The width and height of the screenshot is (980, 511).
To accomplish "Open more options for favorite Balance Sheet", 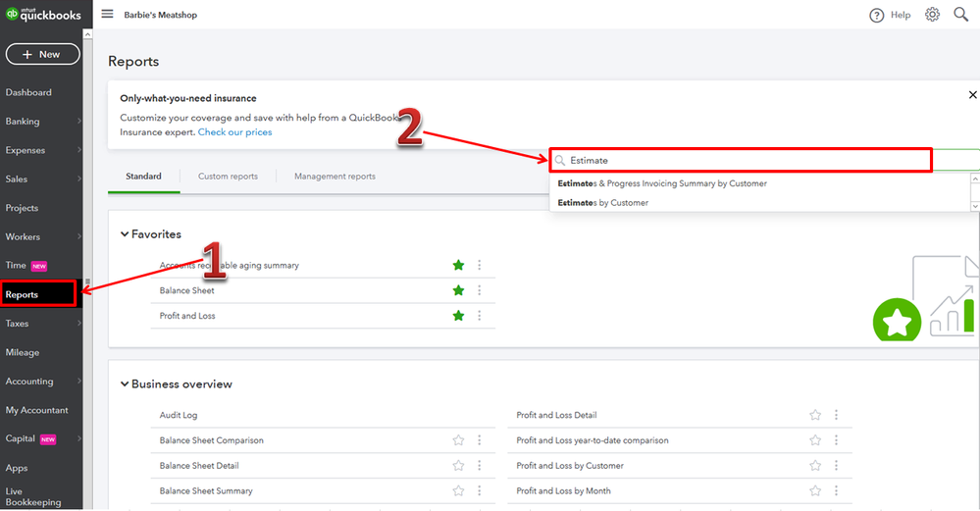I will click(480, 290).
